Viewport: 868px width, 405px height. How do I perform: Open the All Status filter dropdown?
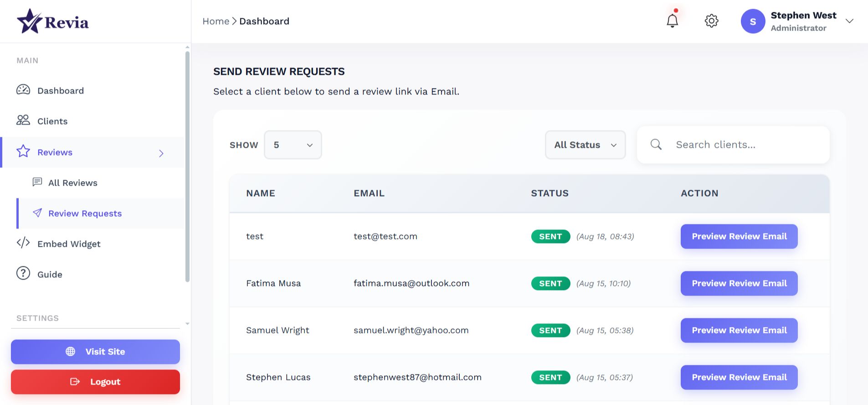tap(585, 145)
